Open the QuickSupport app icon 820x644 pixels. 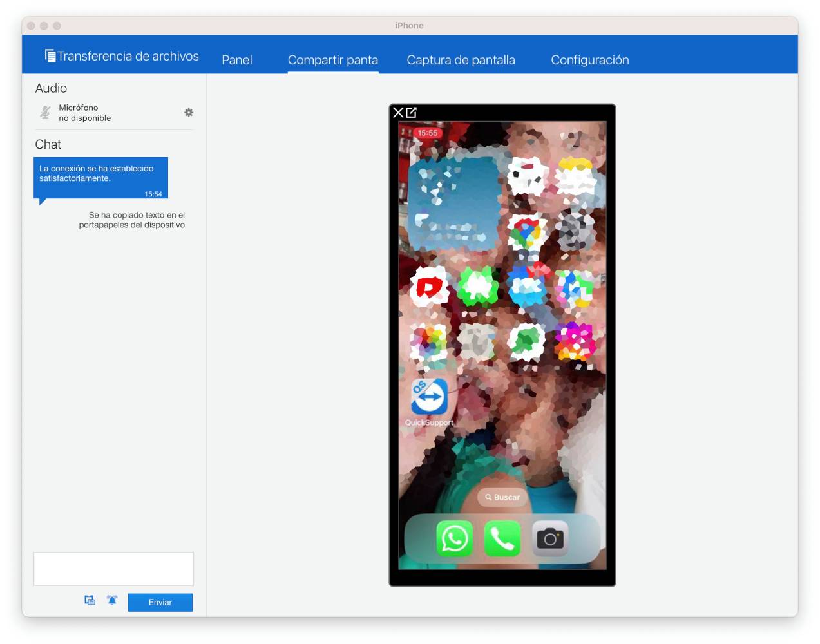(429, 397)
